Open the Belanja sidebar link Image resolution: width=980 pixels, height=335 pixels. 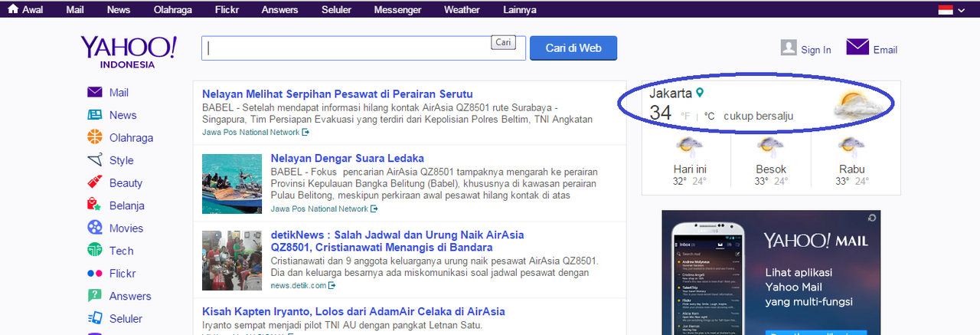127,205
